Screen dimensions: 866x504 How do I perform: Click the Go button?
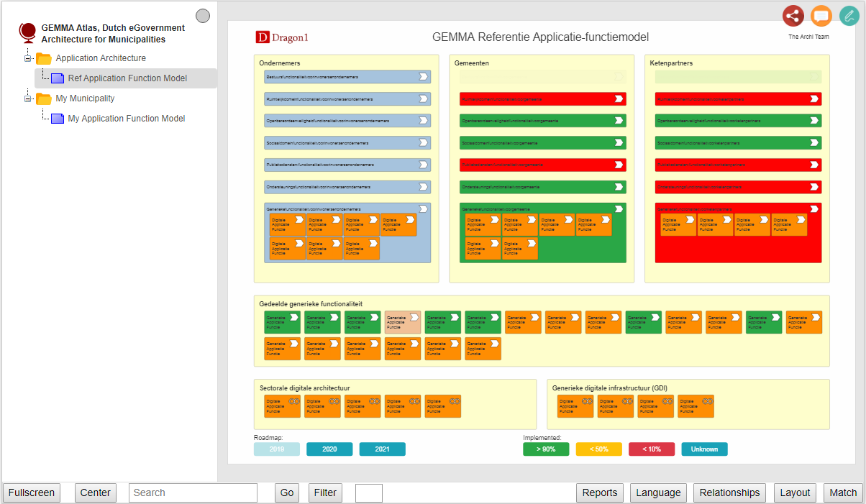[x=287, y=492]
